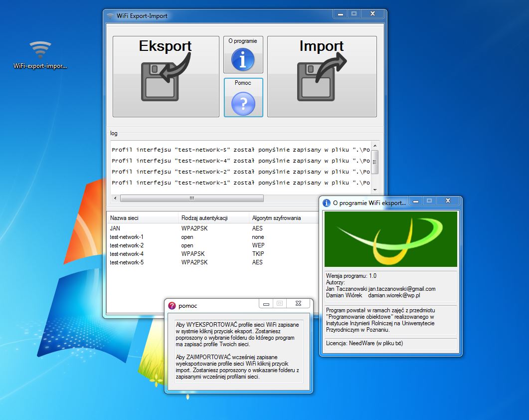Click the question icon in pomoc title bar
The width and height of the screenshot is (529, 420).
pyautogui.click(x=172, y=306)
